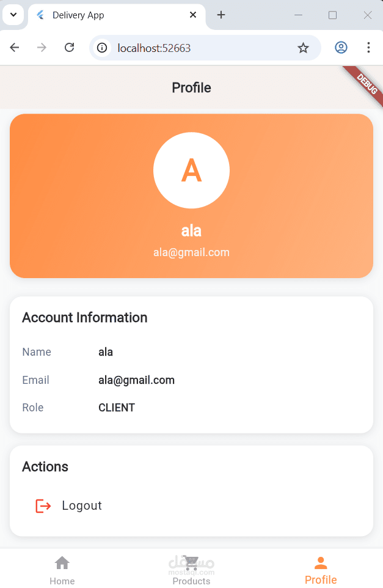383x588 pixels.
Task: Expand the tab search dropdown arrow
Action: click(13, 15)
